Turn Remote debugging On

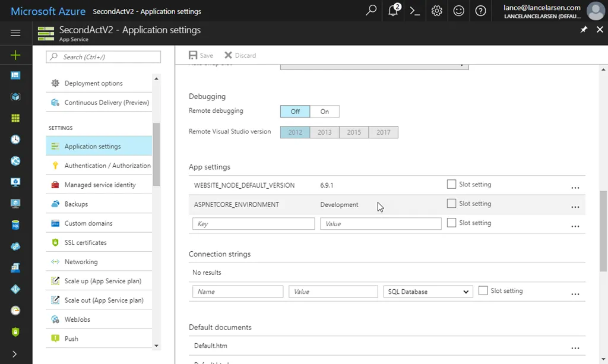324,112
